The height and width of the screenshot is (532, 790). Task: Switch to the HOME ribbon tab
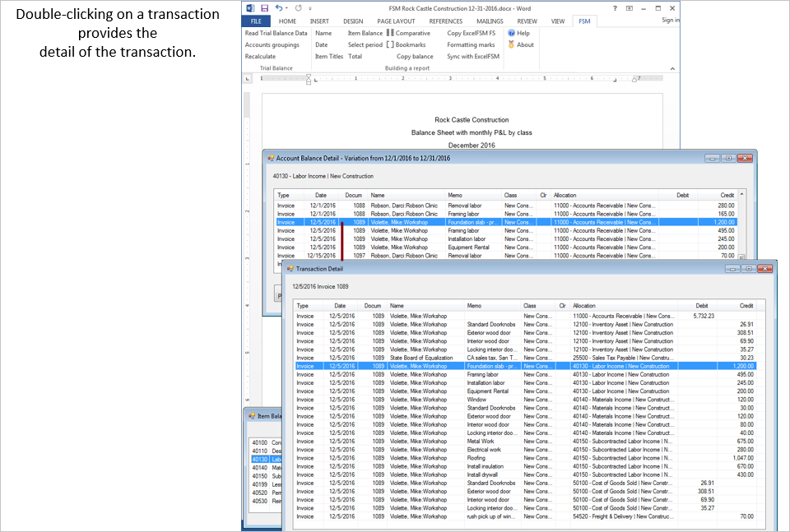(x=288, y=21)
